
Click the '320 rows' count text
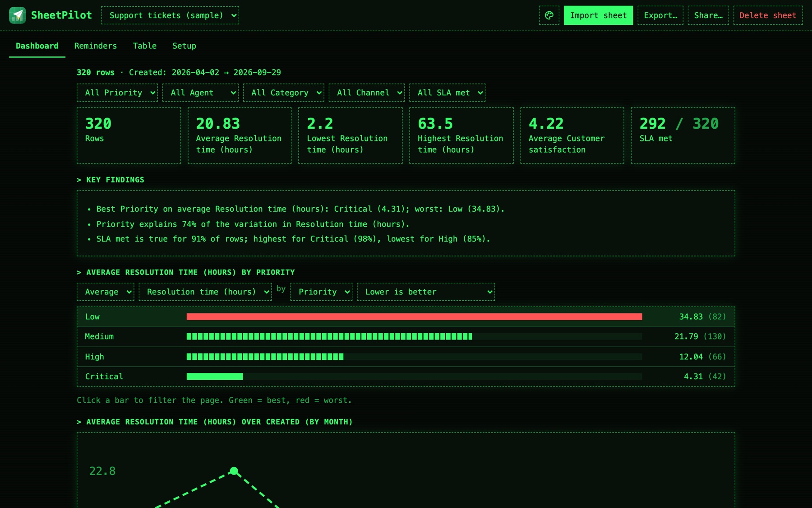click(x=96, y=72)
